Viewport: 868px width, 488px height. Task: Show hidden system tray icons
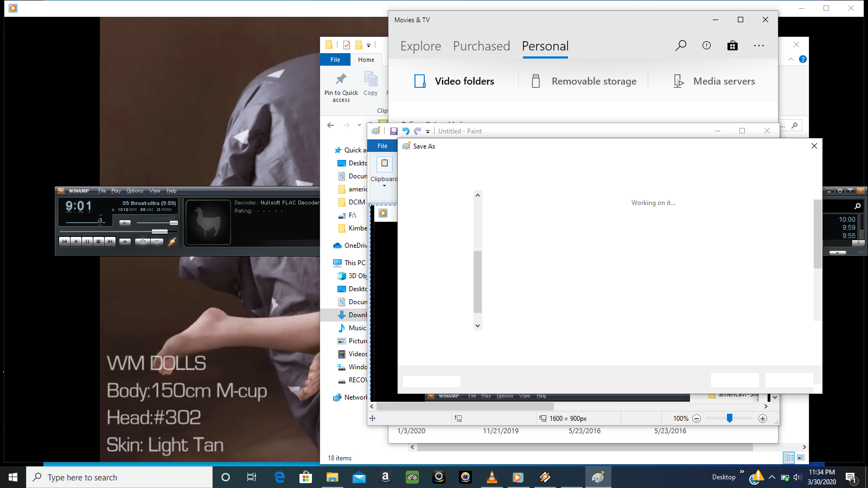click(x=772, y=477)
